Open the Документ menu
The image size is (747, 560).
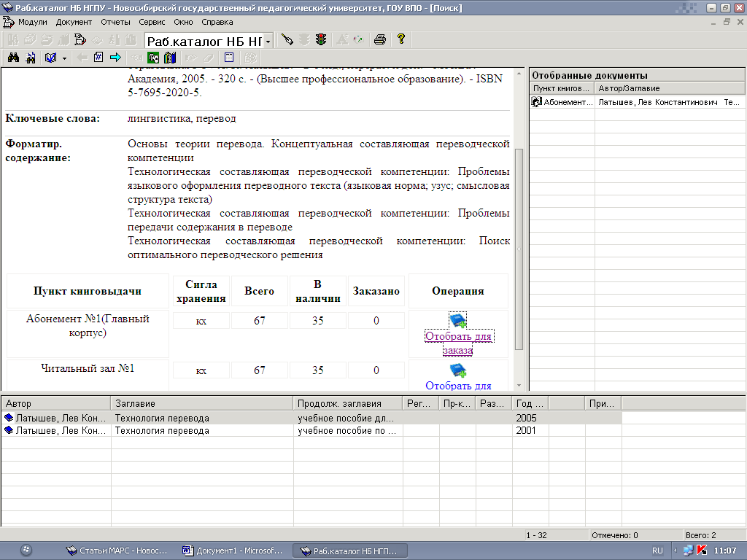click(74, 22)
